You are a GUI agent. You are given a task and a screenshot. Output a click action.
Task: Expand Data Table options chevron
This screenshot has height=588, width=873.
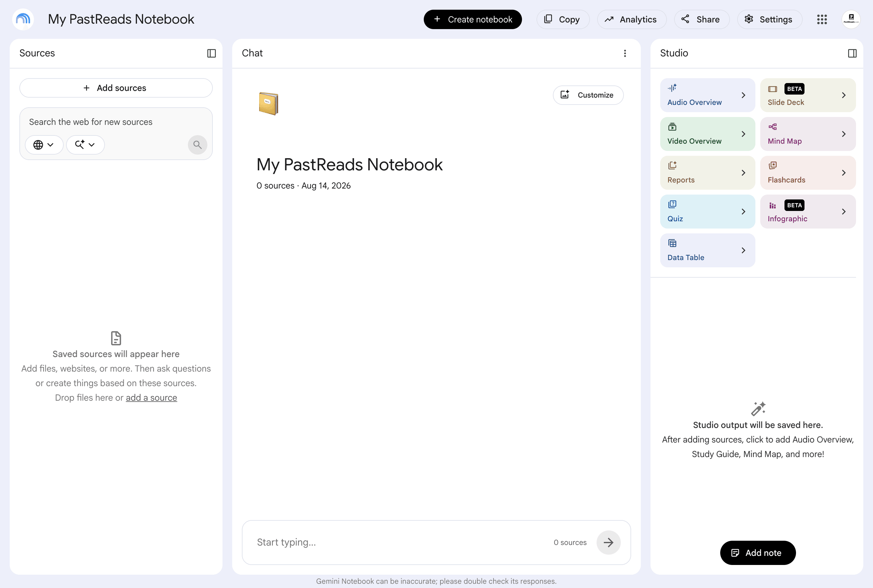pos(743,250)
